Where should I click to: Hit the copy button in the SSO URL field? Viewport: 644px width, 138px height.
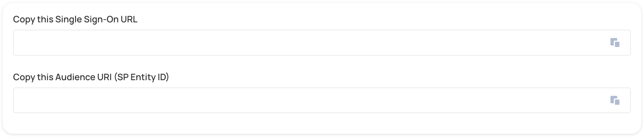tap(615, 42)
